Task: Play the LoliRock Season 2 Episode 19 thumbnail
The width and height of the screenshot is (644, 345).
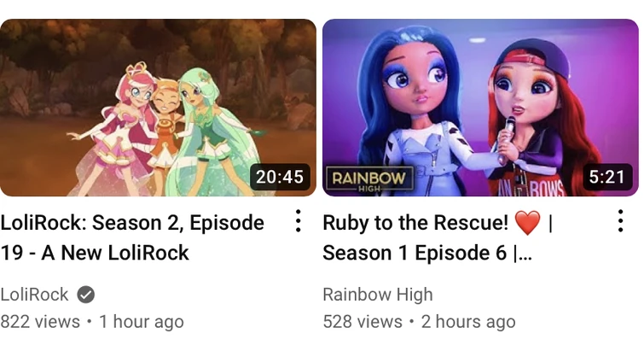Action: [158, 108]
